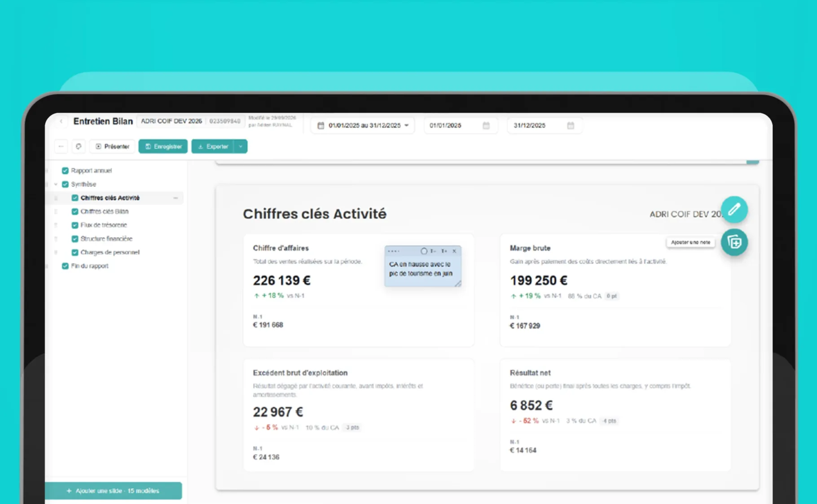Screen dimensions: 817x504
Task: Collapse the Synthèse section chevron
Action: click(x=56, y=184)
